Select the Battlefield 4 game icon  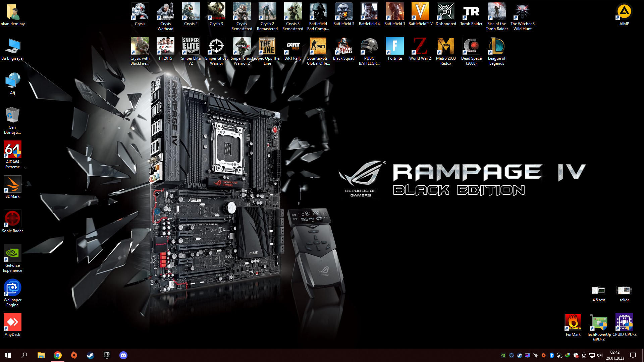click(x=369, y=12)
